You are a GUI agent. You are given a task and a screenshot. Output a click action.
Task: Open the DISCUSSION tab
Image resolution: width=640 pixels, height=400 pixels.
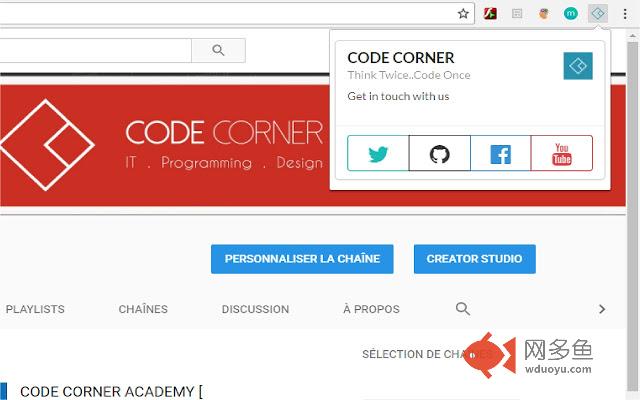point(255,309)
